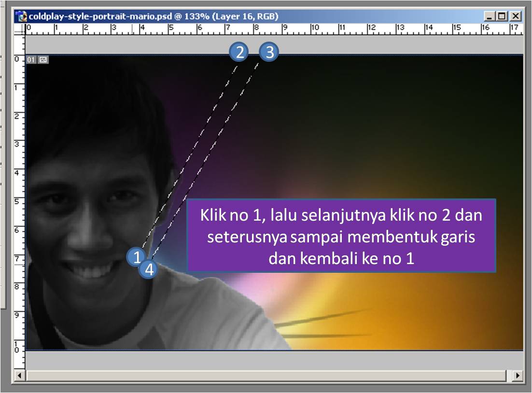The image size is (532, 393).
Task: Click the purple instruction text box
Action: (341, 236)
